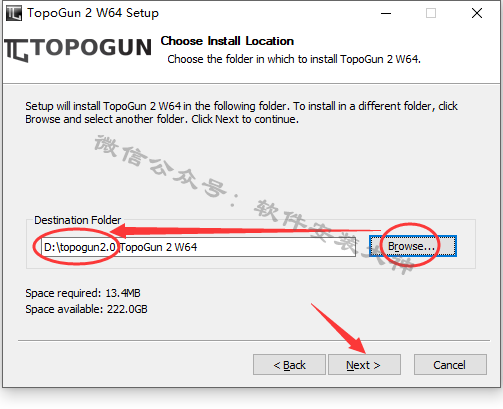Continue installation with Next button

pyautogui.click(x=364, y=365)
